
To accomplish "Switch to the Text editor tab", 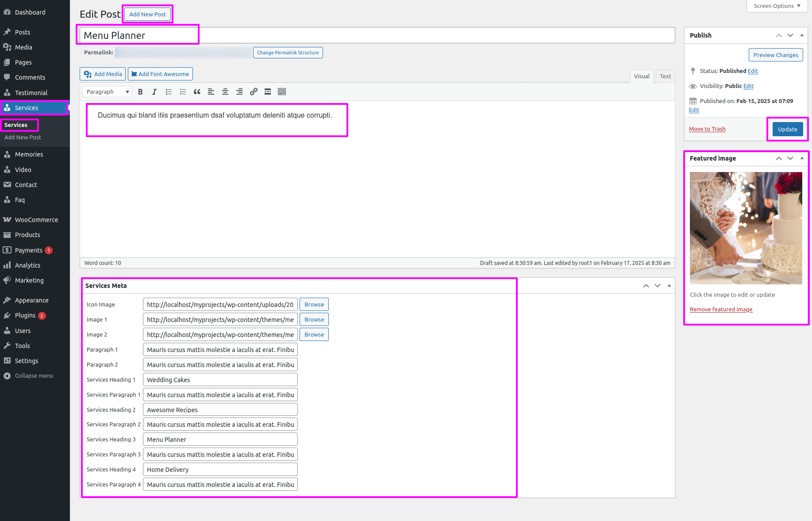I will [665, 77].
